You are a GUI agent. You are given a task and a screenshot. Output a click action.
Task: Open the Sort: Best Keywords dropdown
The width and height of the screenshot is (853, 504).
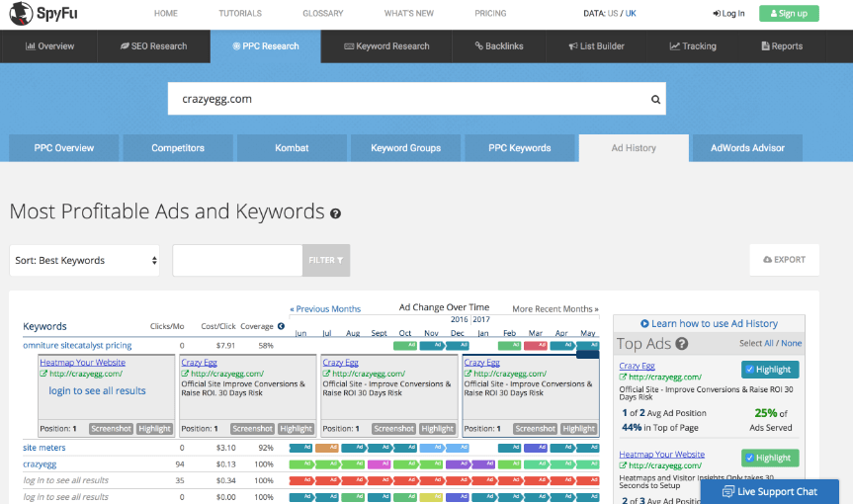click(x=85, y=261)
